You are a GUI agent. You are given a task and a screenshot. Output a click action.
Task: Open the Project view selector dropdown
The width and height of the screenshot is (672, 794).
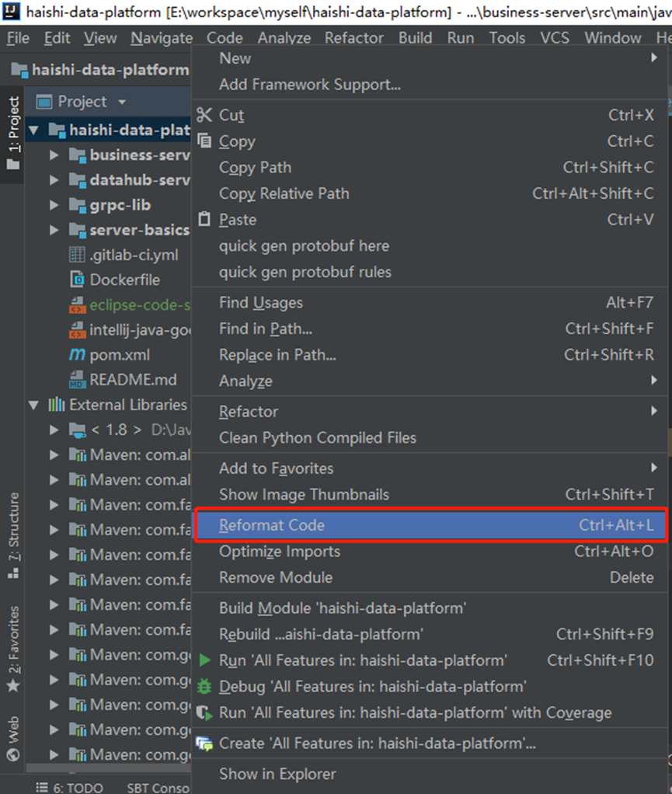click(123, 101)
